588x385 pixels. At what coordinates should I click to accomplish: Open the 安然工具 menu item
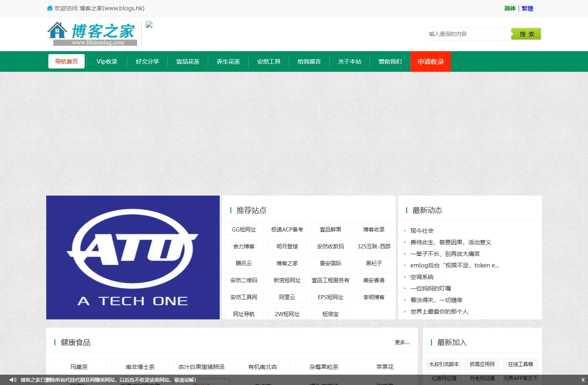click(x=269, y=61)
